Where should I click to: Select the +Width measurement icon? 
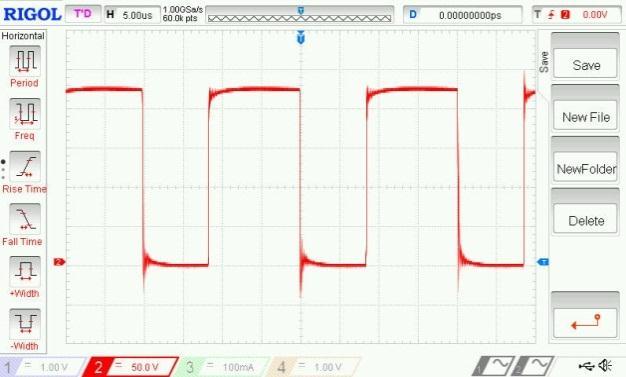(x=25, y=272)
